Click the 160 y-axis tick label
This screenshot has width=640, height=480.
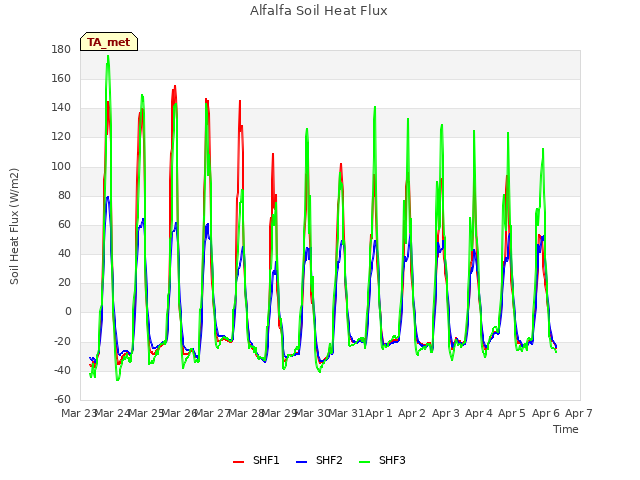[61, 78]
